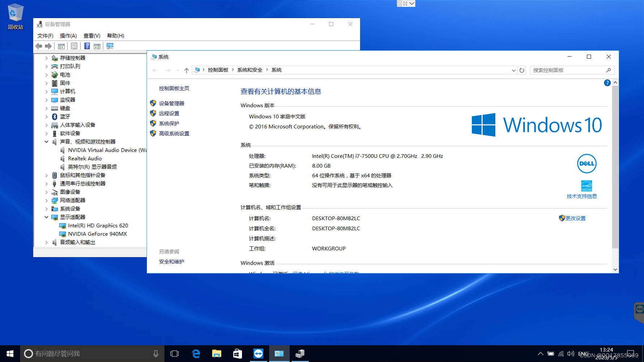This screenshot has height=362, width=644.
Task: Open the 查看(V) menu
Action: tap(92, 36)
